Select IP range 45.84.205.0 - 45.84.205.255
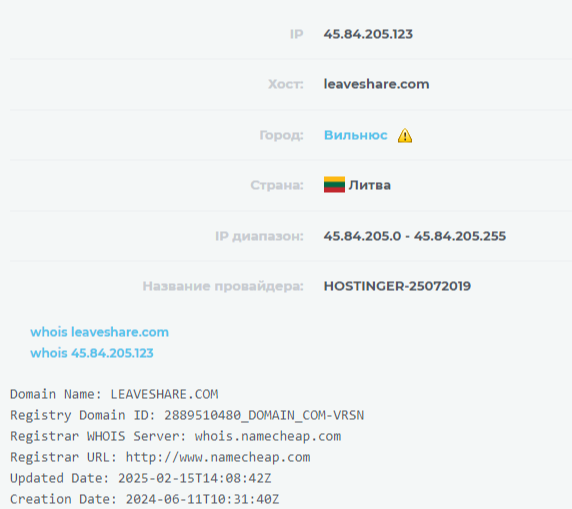The height and width of the screenshot is (509, 572). point(415,236)
